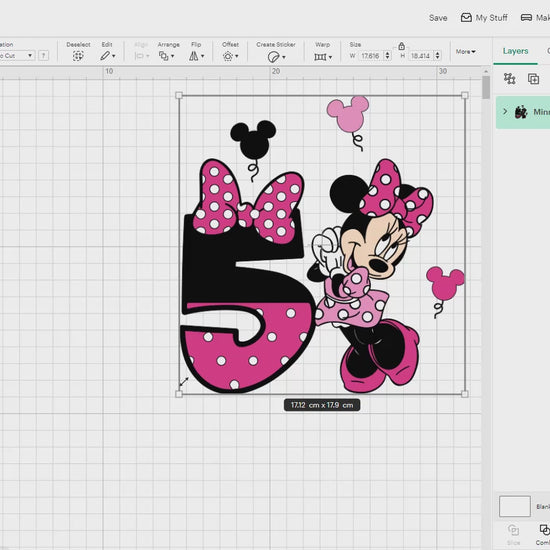Click the width value field 17.616
Screen dimensions: 550x550
tap(371, 56)
